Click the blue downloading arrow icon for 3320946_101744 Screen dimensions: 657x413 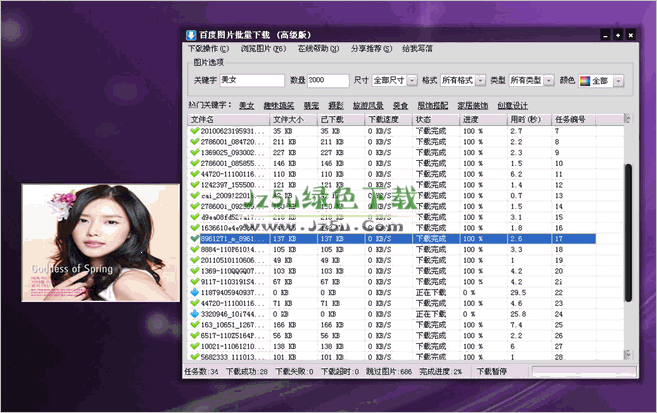(194, 314)
